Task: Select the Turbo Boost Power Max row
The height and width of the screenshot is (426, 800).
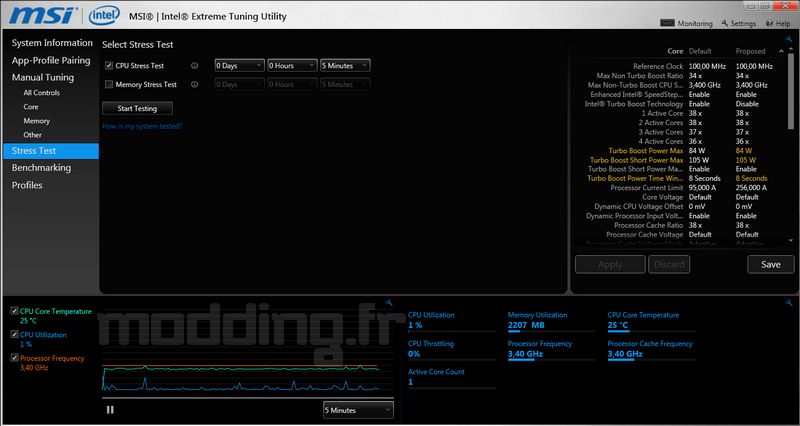Action: click(681, 151)
